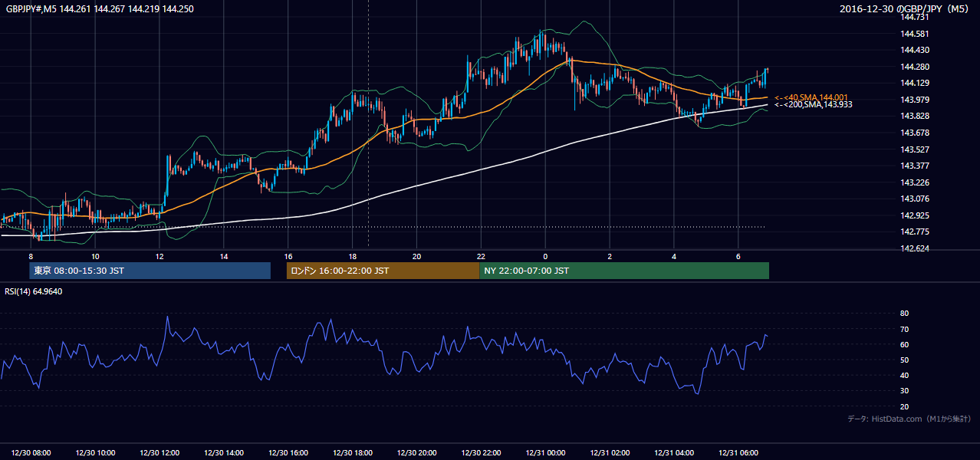Click RSI level 20 axis label
Screen dimensions: 980x460
(904, 406)
